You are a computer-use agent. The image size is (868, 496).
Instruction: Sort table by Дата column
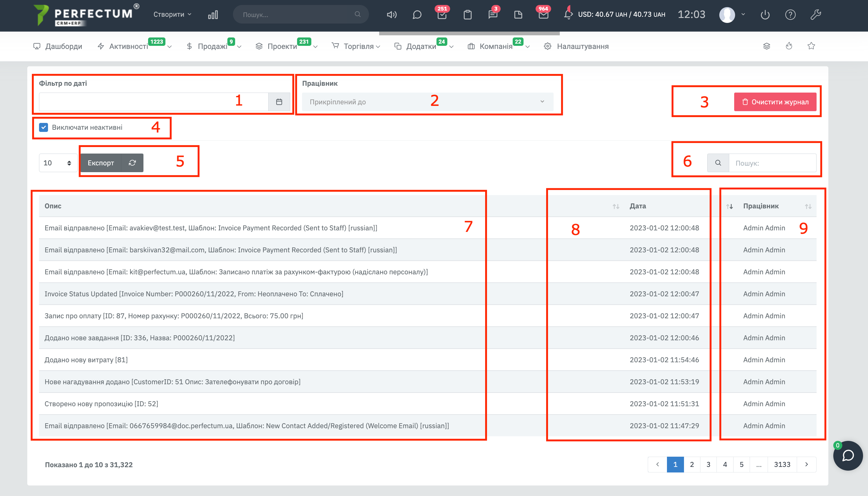(x=637, y=206)
